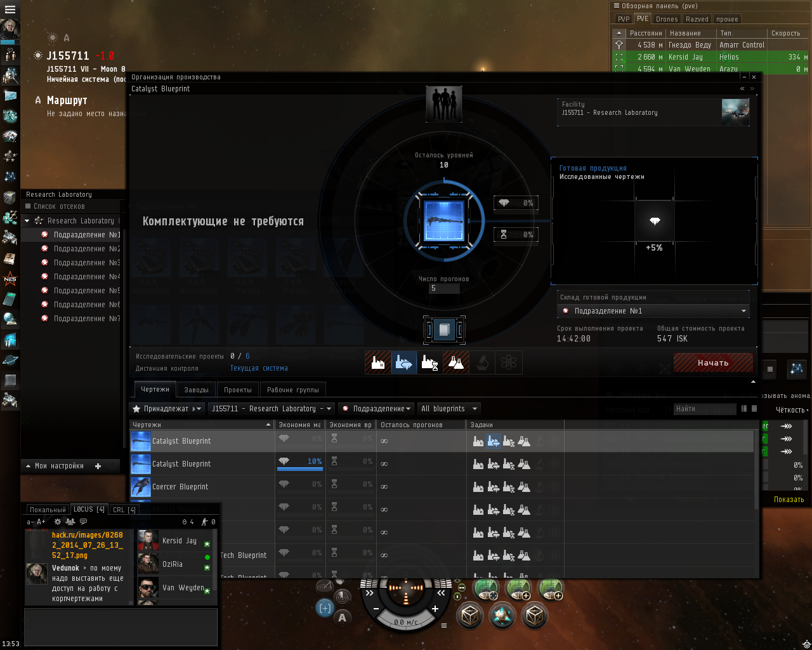Click Текущая система control range link

tap(259, 368)
